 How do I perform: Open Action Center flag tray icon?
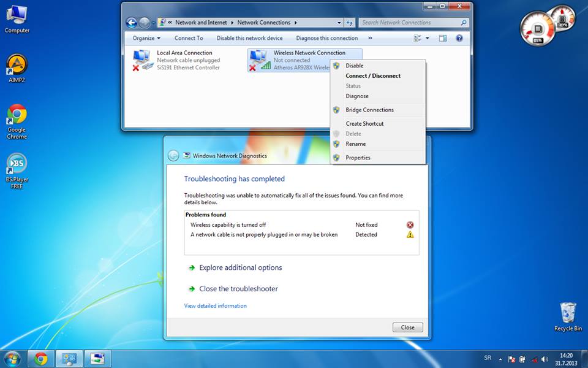pyautogui.click(x=511, y=359)
